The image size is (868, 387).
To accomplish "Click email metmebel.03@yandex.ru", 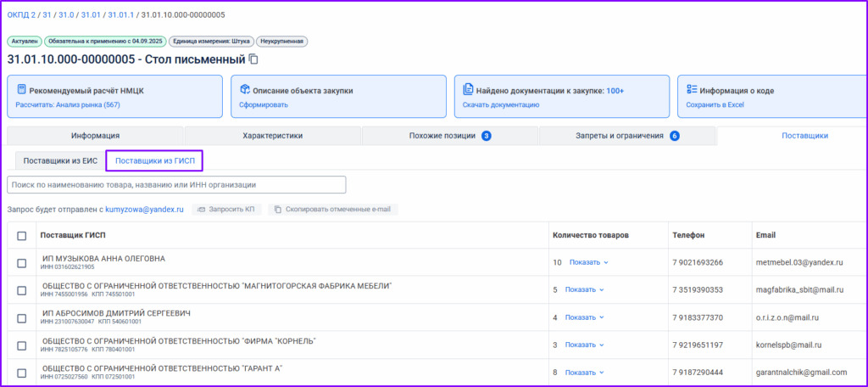I will (798, 262).
